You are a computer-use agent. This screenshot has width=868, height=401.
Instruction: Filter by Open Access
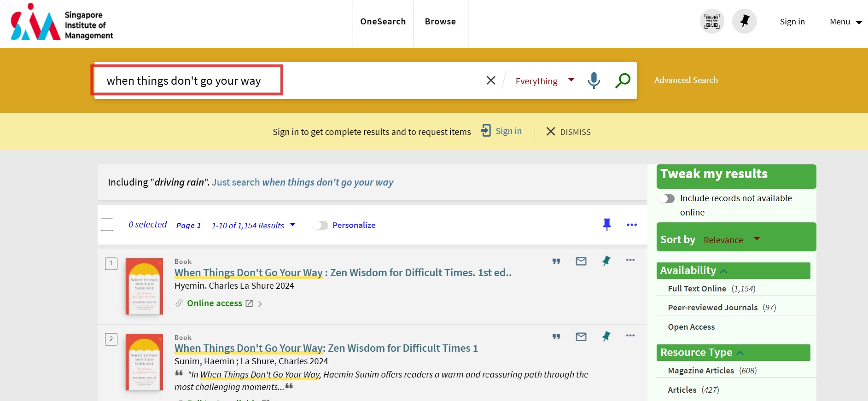coord(691,327)
